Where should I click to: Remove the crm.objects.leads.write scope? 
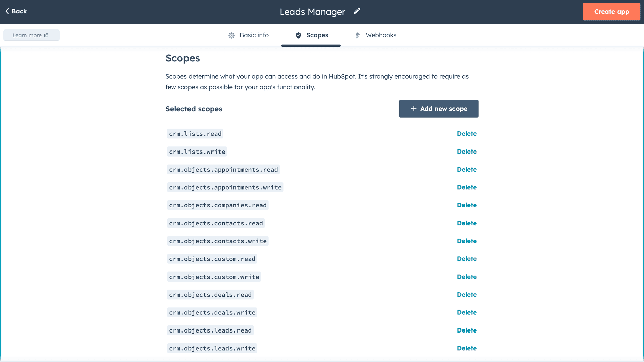click(x=467, y=348)
